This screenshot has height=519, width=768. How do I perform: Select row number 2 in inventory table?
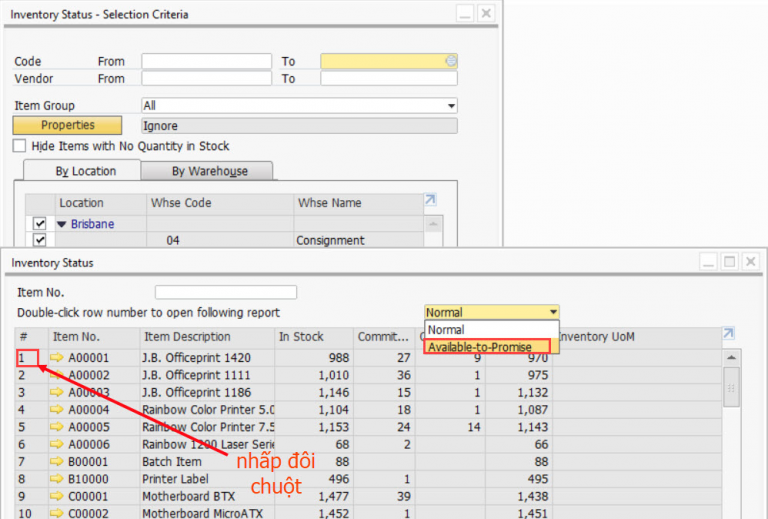[31, 375]
